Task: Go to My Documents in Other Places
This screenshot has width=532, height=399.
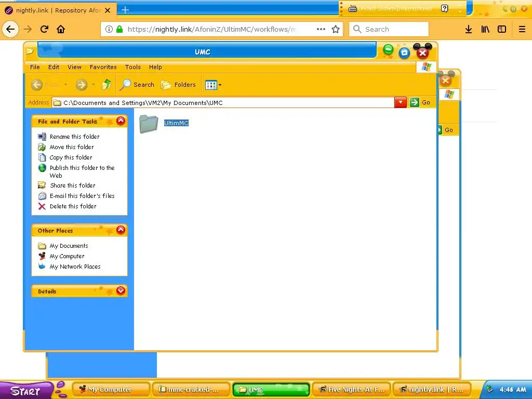Action: pos(69,246)
